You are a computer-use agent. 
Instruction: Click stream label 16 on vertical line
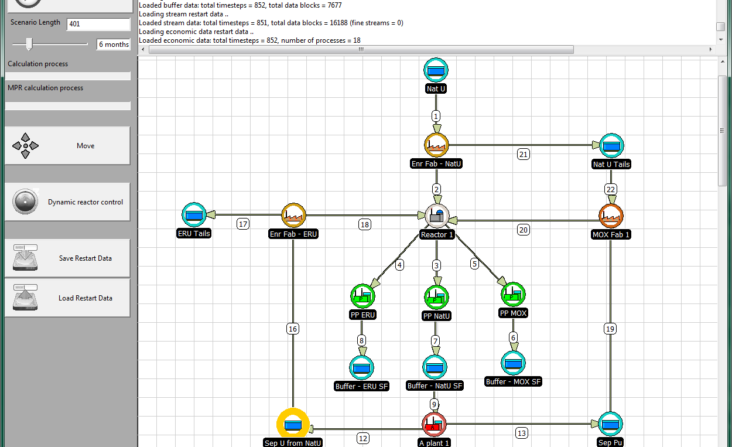pos(293,329)
